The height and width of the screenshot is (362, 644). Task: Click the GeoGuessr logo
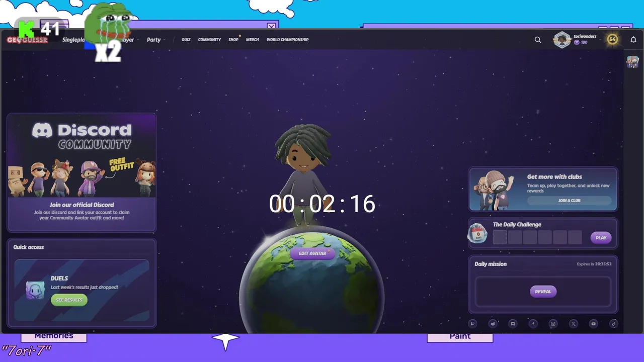(x=27, y=40)
